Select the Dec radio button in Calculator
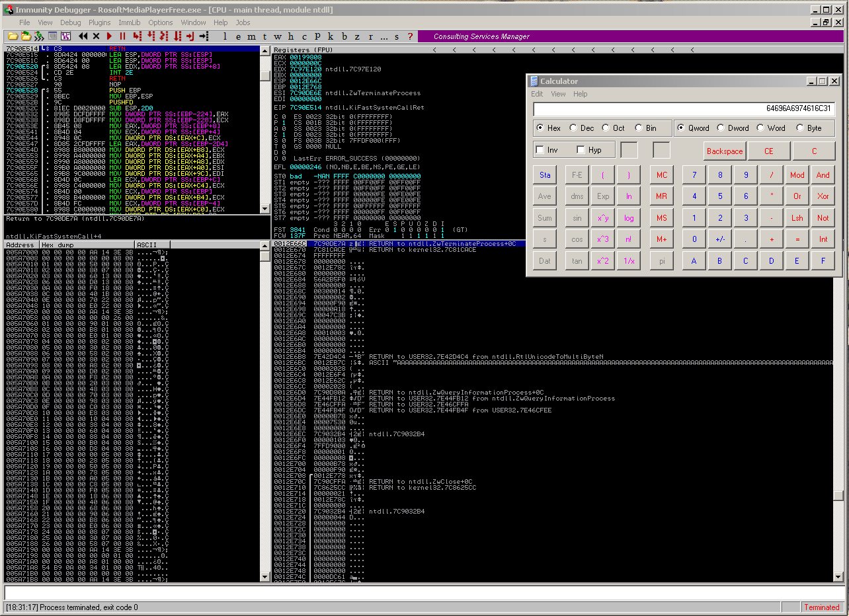Screen dimensions: 849x616 581,128
